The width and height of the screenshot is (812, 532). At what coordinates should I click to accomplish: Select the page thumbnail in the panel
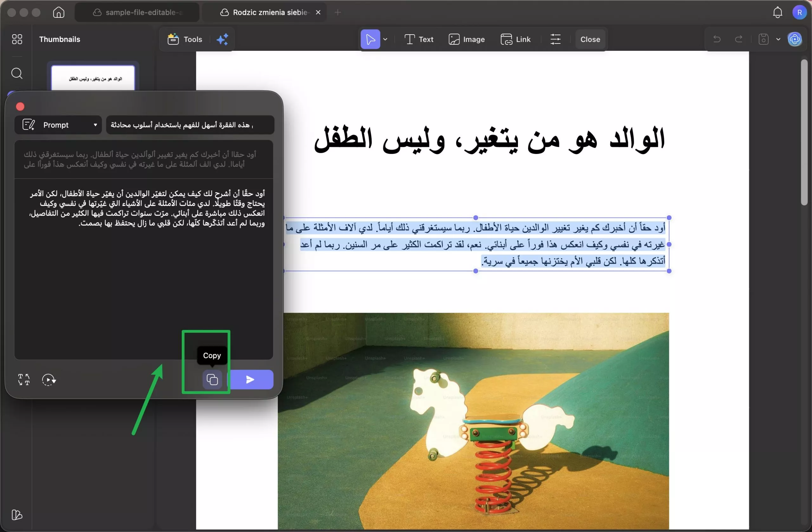coord(93,78)
